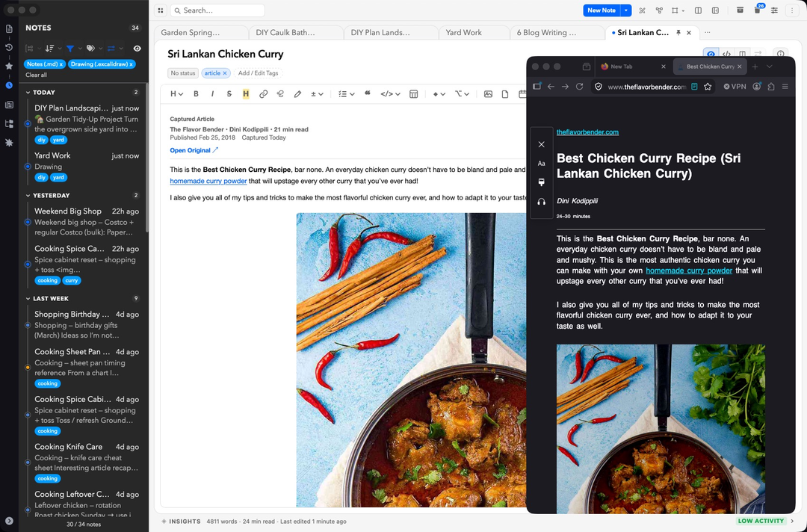The height and width of the screenshot is (532, 807).
Task: Toggle source code view in editor
Action: (726, 54)
